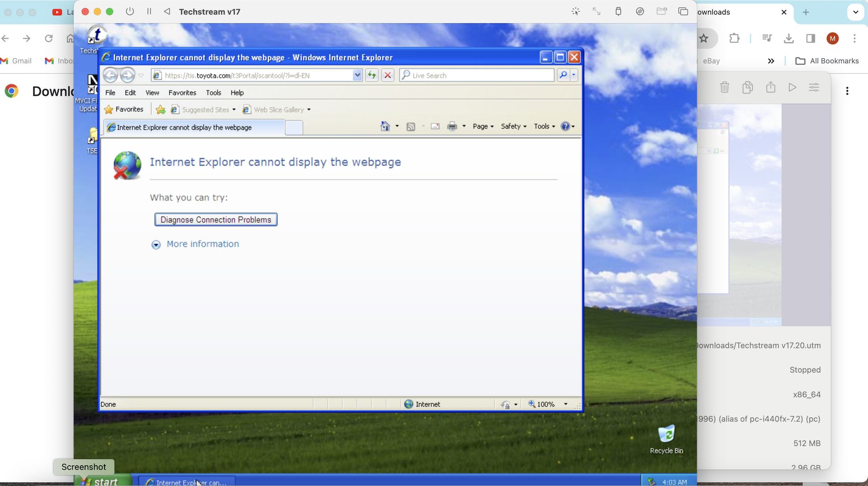Click the eBay bookmark
868x486 pixels.
pyautogui.click(x=711, y=61)
